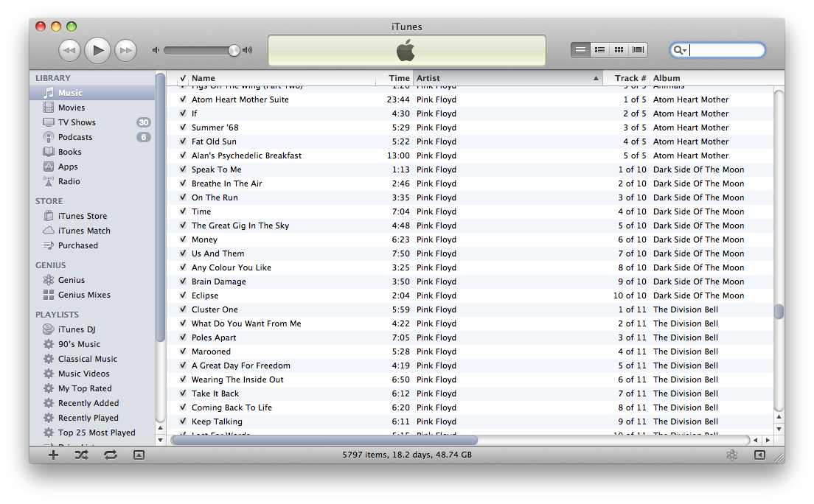Image resolution: width=814 pixels, height=504 pixels.
Task: Reverse sort on Artist column header
Action: point(508,78)
